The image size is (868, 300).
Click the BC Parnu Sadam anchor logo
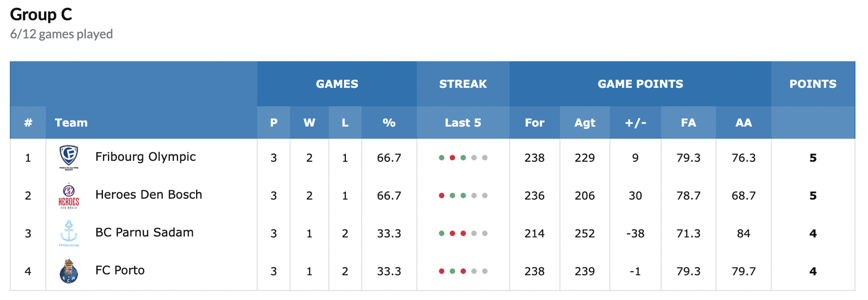point(69,233)
